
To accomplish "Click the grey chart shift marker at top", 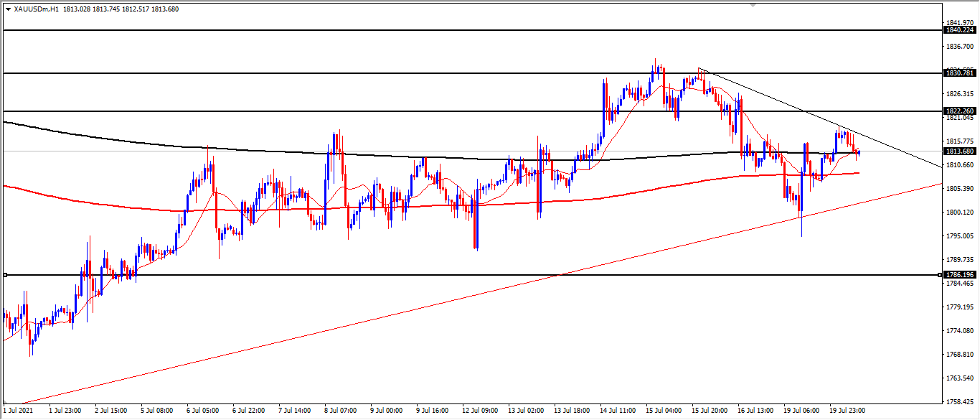I will click(751, 5).
